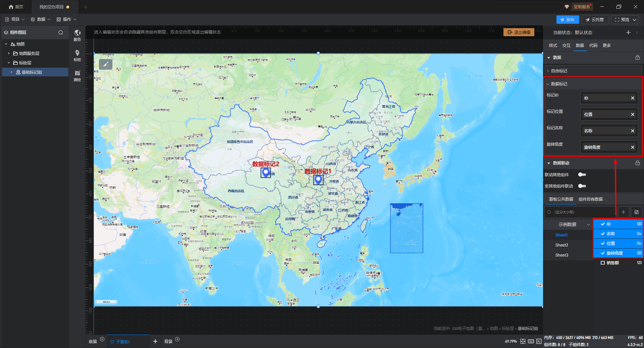
Task: Click the brush icon on the map
Action: pyautogui.click(x=106, y=64)
